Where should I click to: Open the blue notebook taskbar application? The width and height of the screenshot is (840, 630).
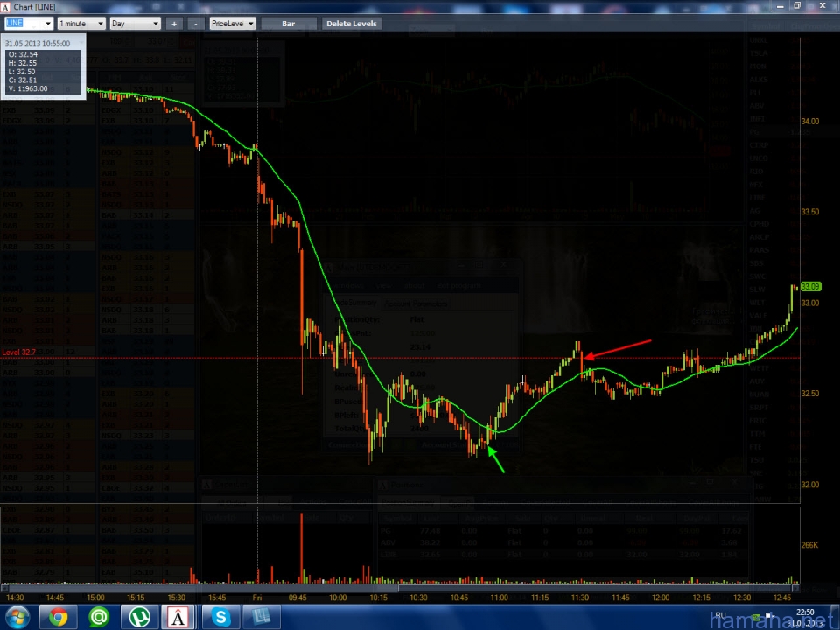[x=260, y=617]
